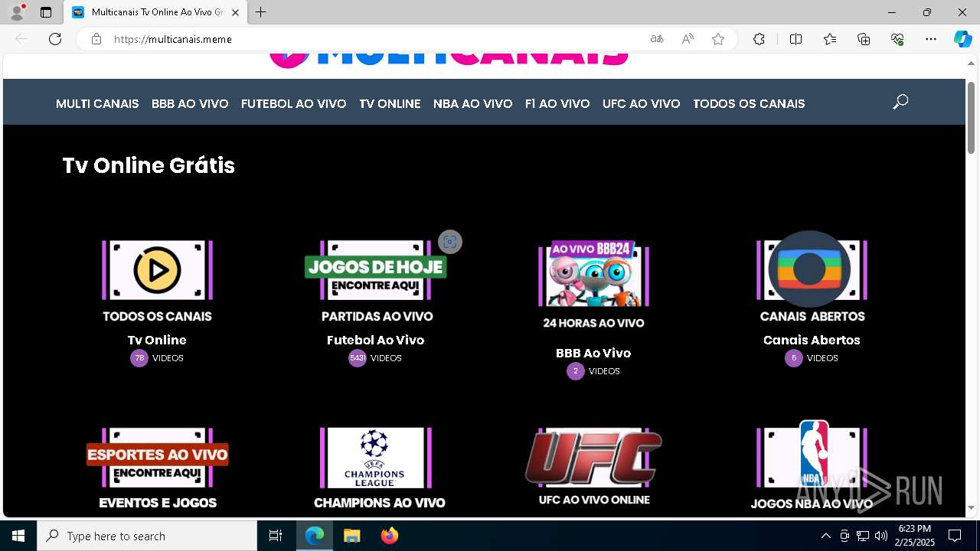This screenshot has width=980, height=551.
Task: Open FUTEBOL AO VIVO menu item
Action: coord(294,103)
